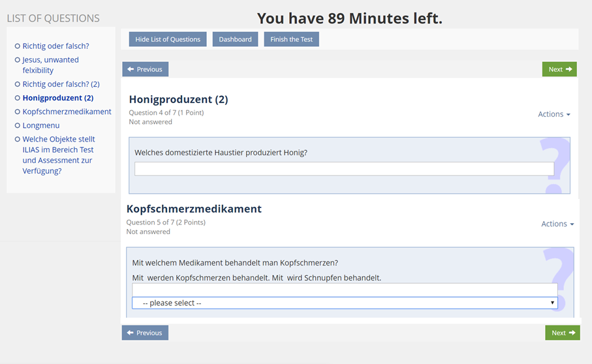Click the circle beside Honigproduzent (2)
The width and height of the screenshot is (592, 364).
pos(18,98)
